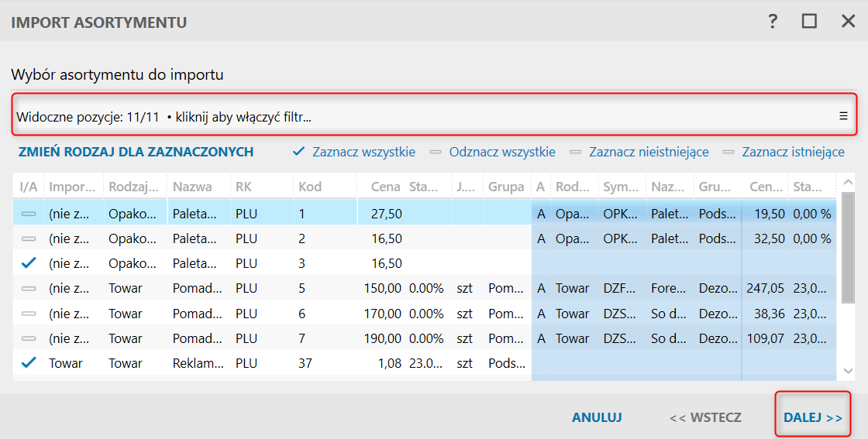Click the Zaznacz wszystkie checkmark icon
The image size is (868, 439).
tap(298, 152)
